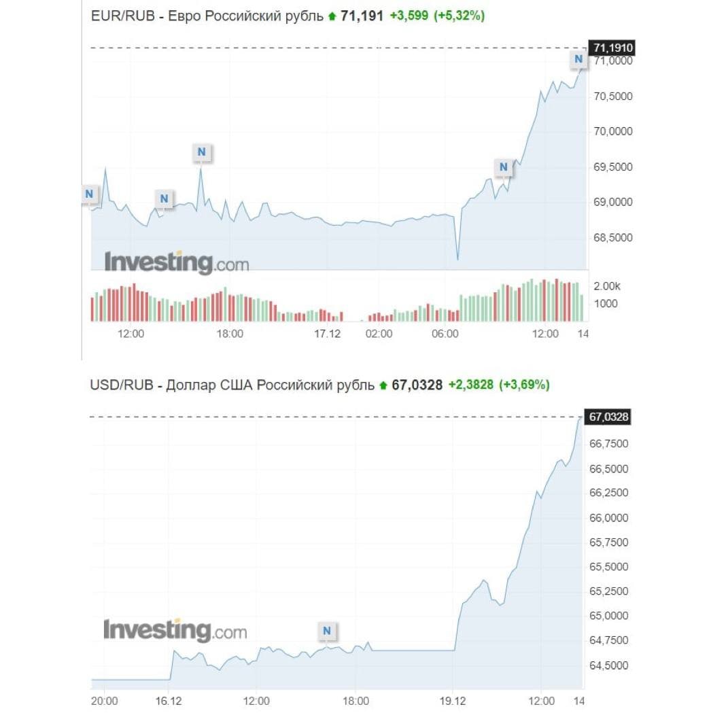
Task: Select the 17.12 date label on EUR/RUB axis
Action: coord(327,333)
